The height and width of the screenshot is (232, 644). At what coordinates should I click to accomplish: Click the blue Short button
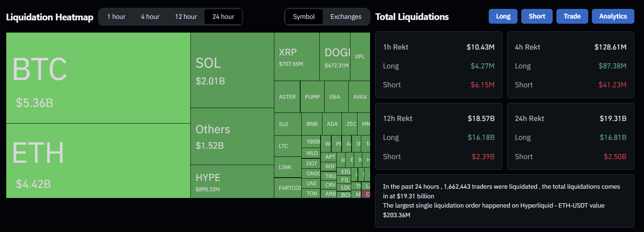[537, 16]
